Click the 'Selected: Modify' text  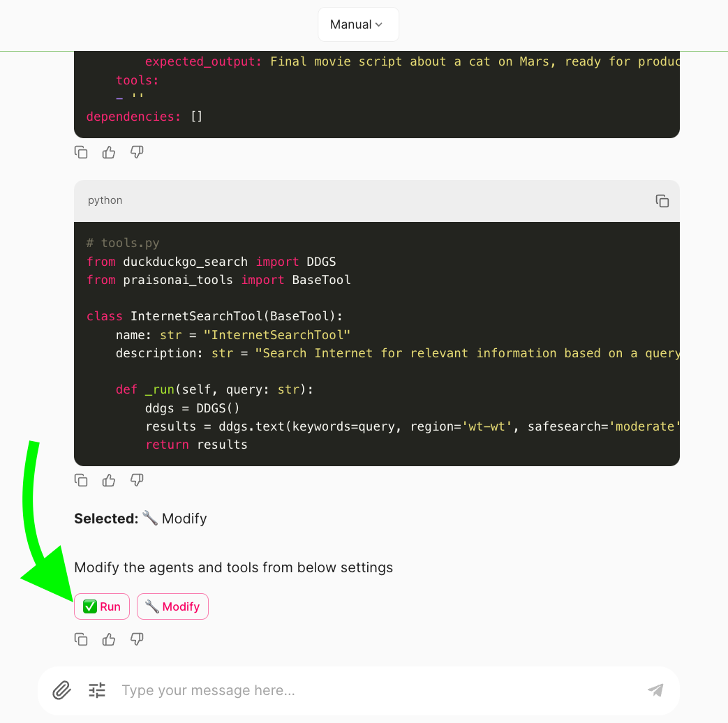[x=141, y=519]
